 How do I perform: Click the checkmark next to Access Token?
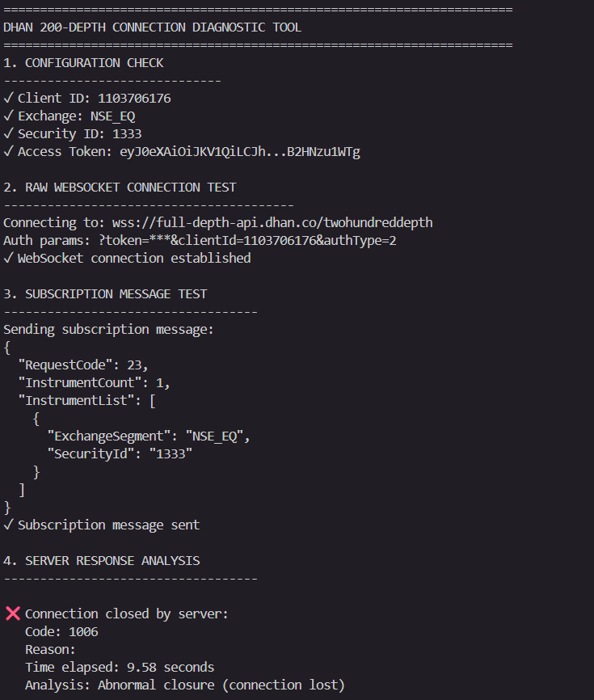coord(8,152)
